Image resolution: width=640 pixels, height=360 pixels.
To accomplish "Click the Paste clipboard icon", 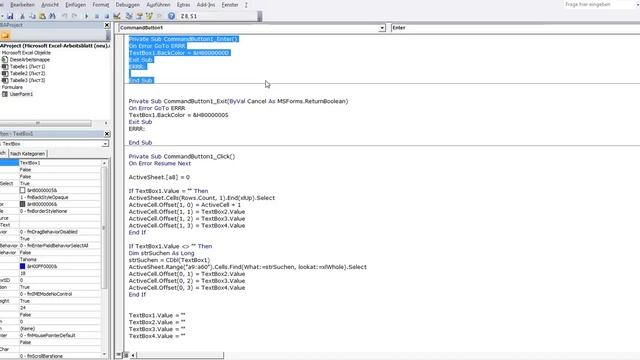I will [x=42, y=16].
